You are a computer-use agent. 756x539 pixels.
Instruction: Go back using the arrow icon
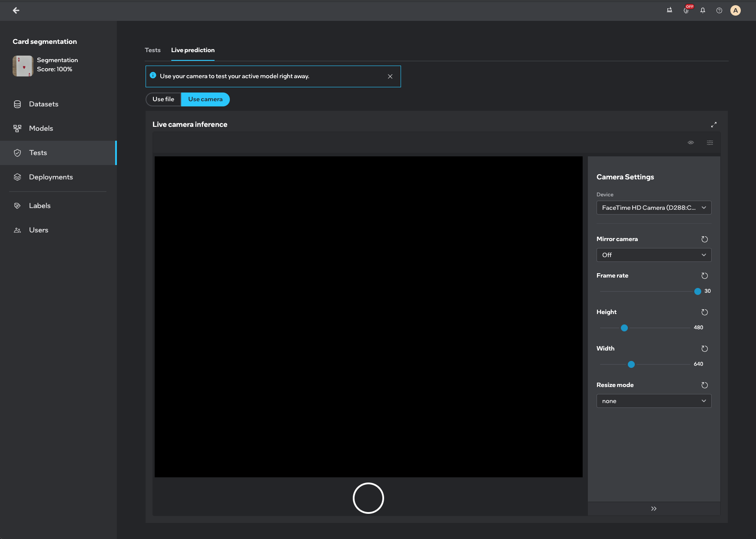[16, 10]
